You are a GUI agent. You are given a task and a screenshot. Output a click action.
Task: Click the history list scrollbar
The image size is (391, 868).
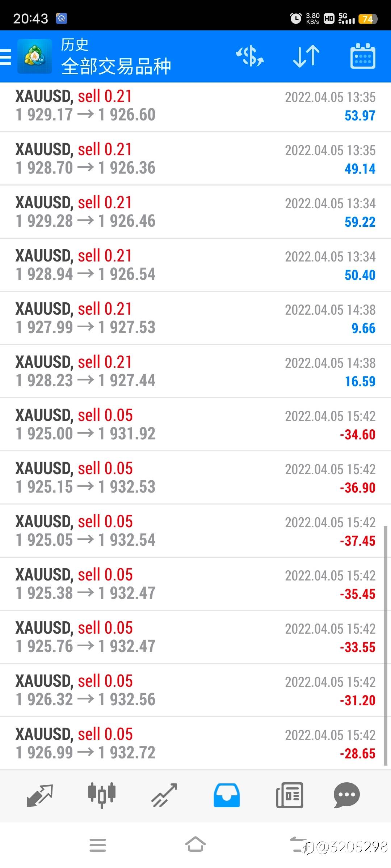[386, 645]
